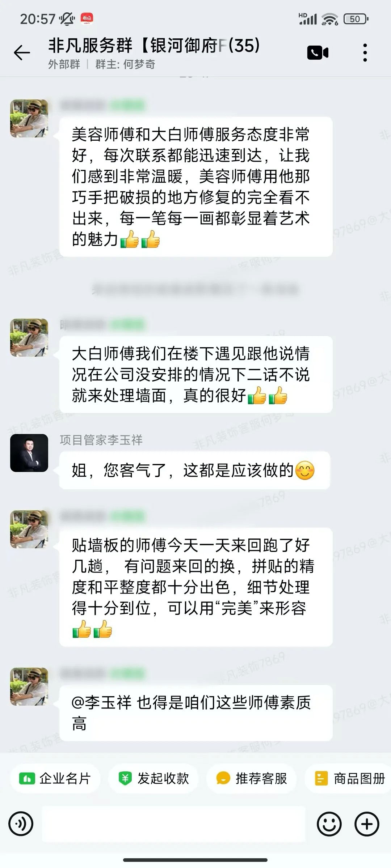The image size is (391, 868).
Task: Open the plus attachments panel
Action: pos(367,824)
